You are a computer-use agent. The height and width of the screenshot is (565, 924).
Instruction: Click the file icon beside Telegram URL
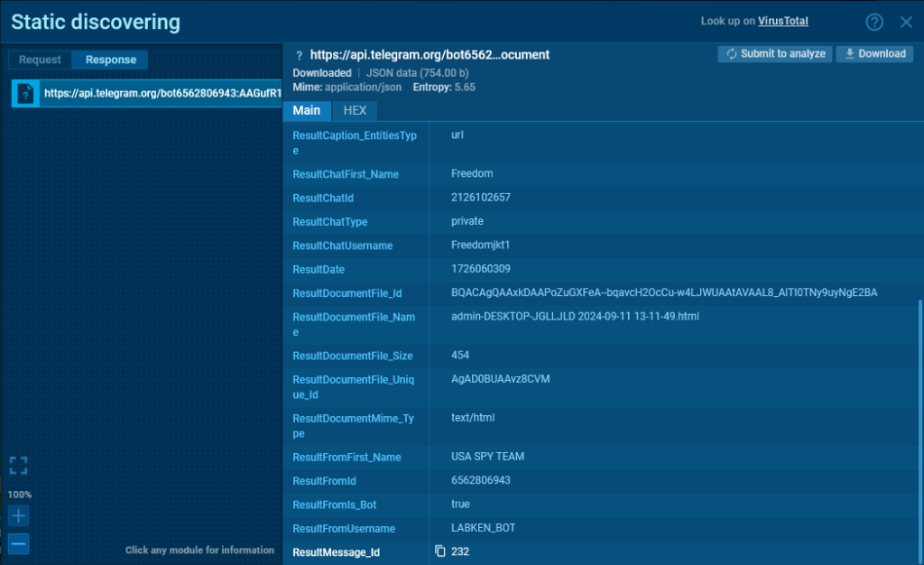pyautogui.click(x=26, y=93)
